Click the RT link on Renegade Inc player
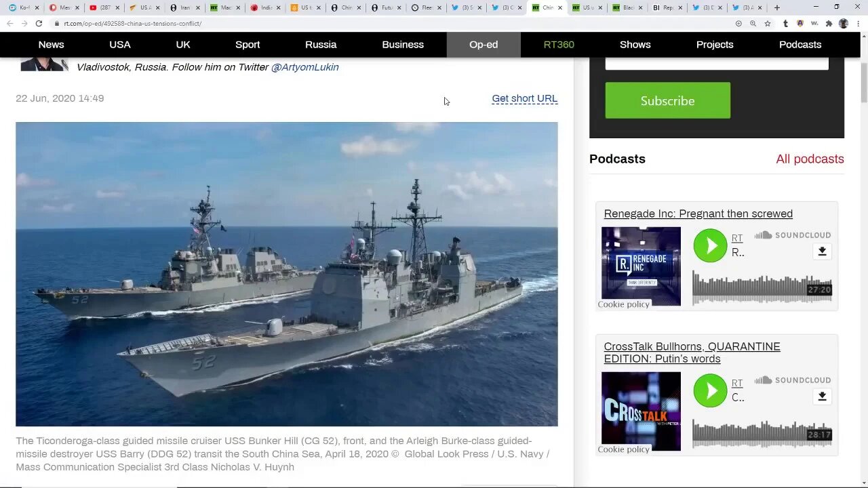 (x=737, y=238)
